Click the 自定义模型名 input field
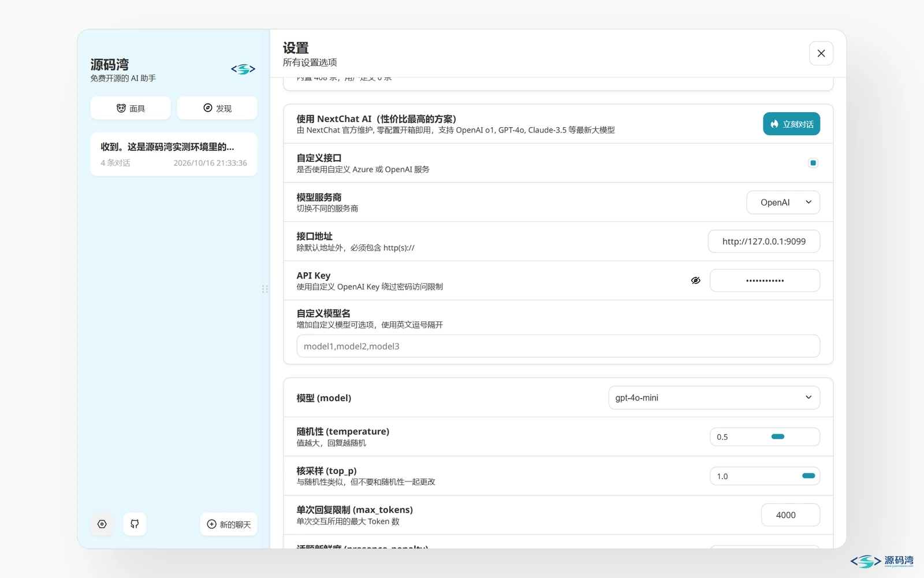This screenshot has width=924, height=578. 558,346
